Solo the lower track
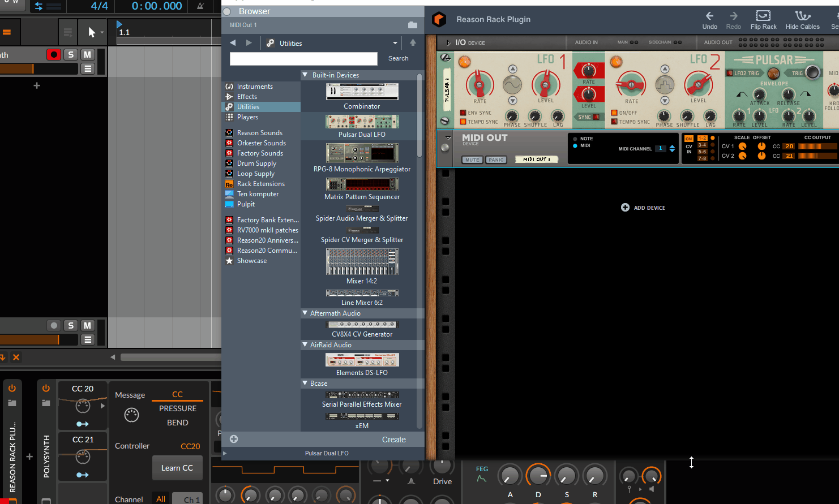The height and width of the screenshot is (504, 839). (71, 325)
